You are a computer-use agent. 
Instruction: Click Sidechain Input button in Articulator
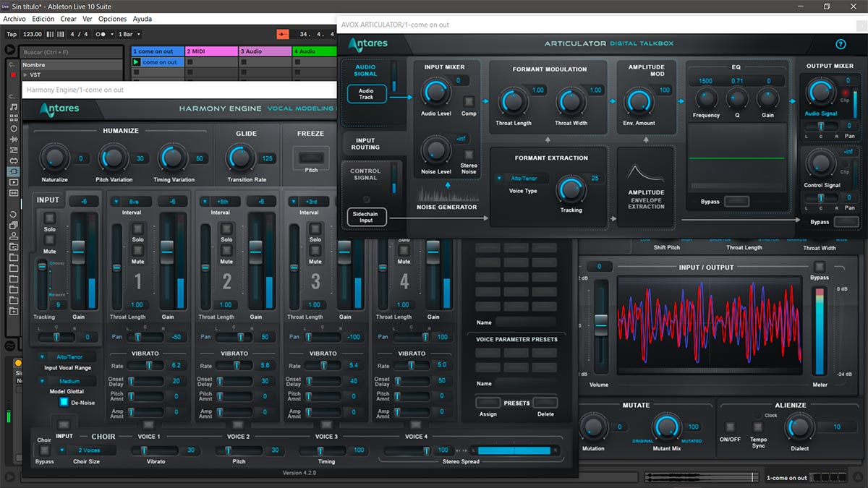tap(366, 215)
